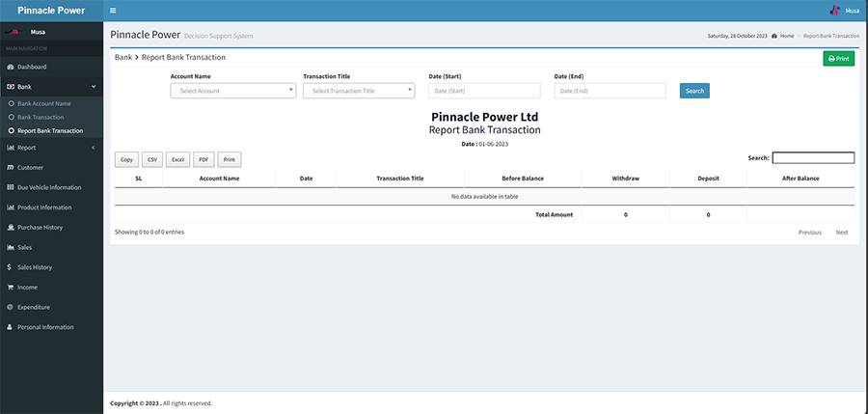The width and height of the screenshot is (868, 414).
Task: Click the Previous pagination link
Action: [x=810, y=233]
